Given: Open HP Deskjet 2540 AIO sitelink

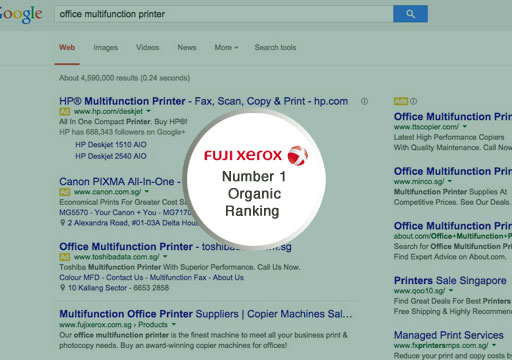Looking at the screenshot, I should [111, 156].
